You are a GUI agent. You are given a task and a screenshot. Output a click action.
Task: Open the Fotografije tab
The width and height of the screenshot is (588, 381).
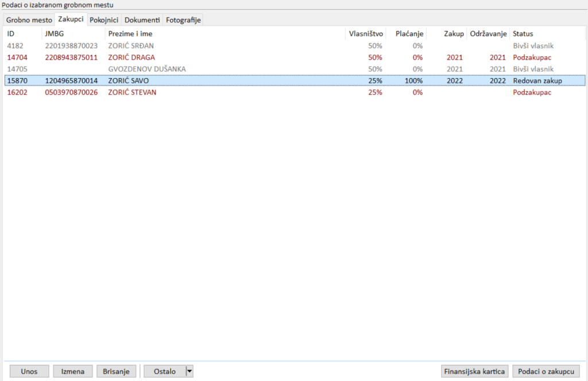coord(183,20)
